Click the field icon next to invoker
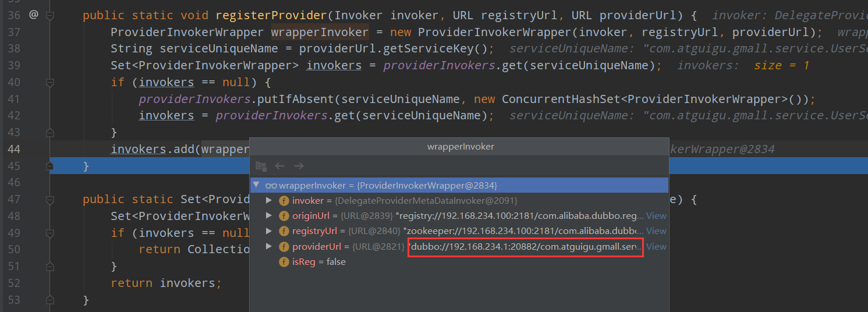 [284, 201]
